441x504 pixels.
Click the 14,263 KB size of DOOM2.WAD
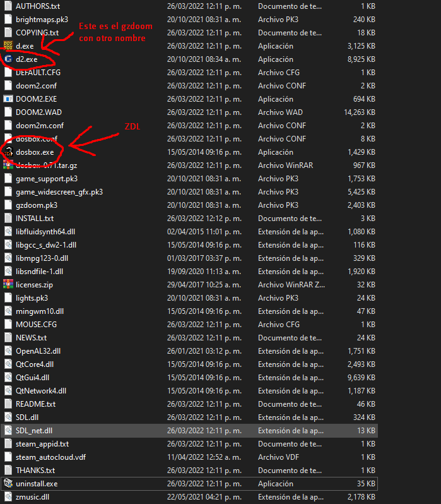click(360, 112)
